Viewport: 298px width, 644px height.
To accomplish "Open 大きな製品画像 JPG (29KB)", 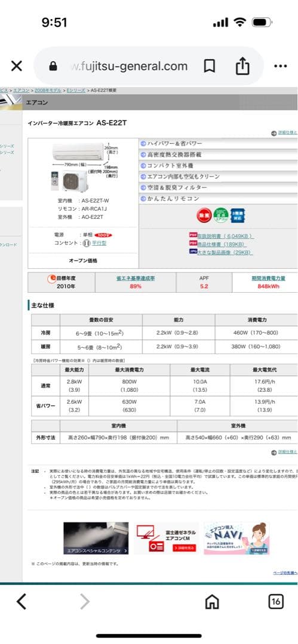I will 225,253.
